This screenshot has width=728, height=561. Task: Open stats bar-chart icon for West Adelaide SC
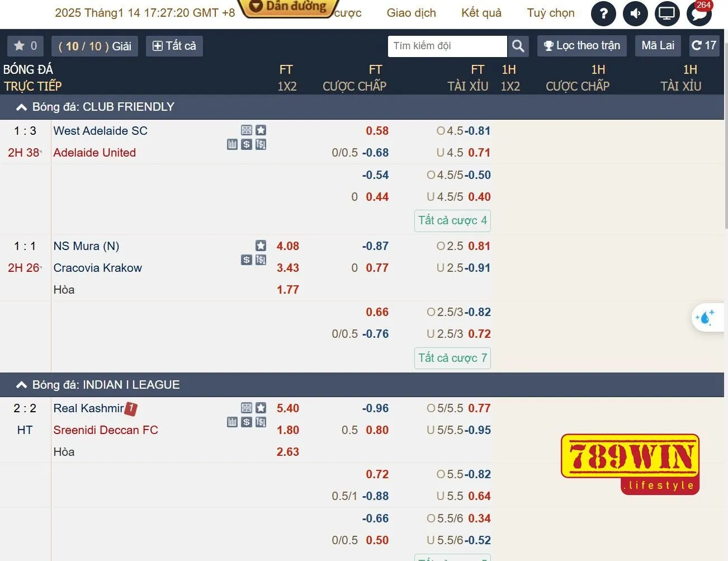coord(232,144)
